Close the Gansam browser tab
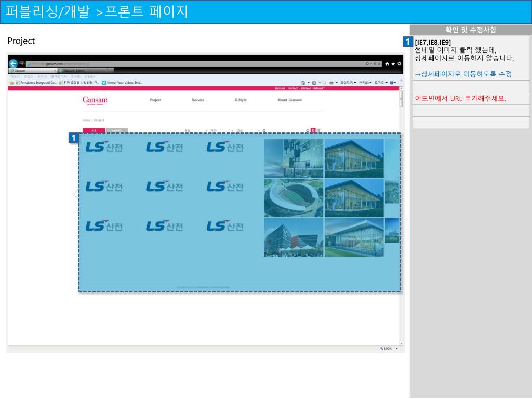Viewport: 532px width, 399px height. (x=55, y=71)
